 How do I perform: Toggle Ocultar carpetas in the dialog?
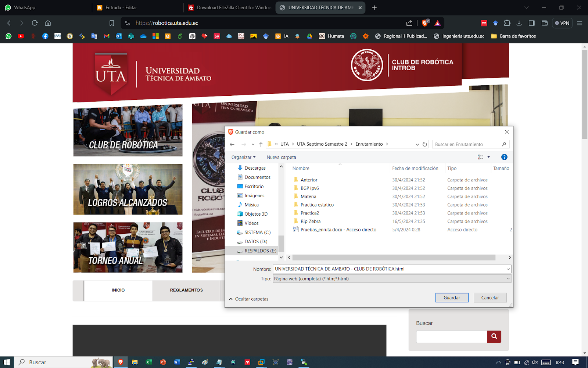[248, 299]
